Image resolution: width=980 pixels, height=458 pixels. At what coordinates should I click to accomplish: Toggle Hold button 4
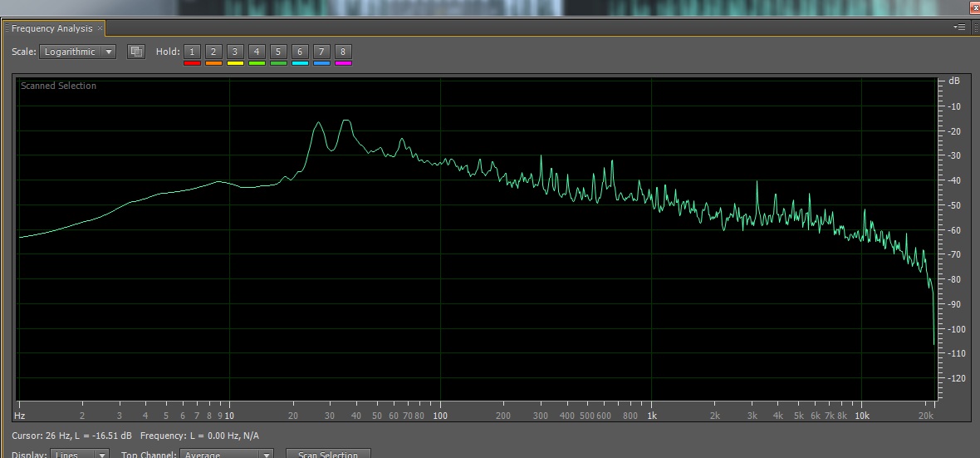(x=257, y=52)
